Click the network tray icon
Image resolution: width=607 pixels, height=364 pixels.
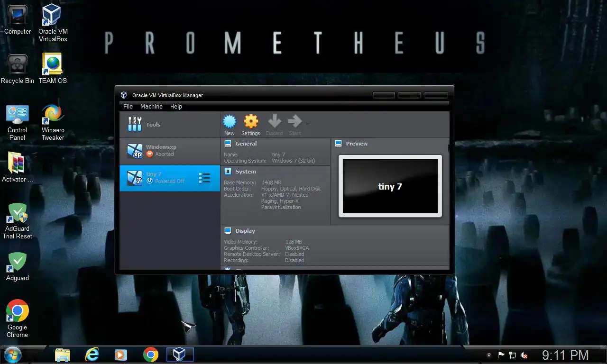(513, 355)
